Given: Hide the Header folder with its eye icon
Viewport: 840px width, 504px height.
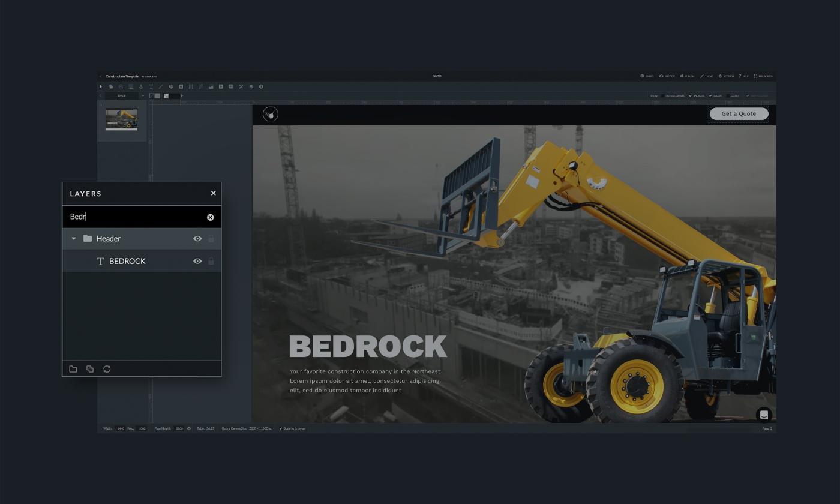Looking at the screenshot, I should pos(197,239).
